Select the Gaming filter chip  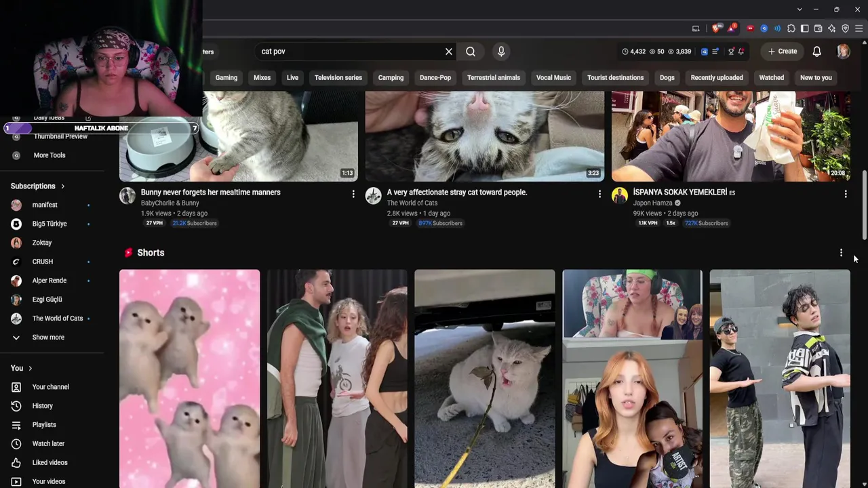point(226,78)
